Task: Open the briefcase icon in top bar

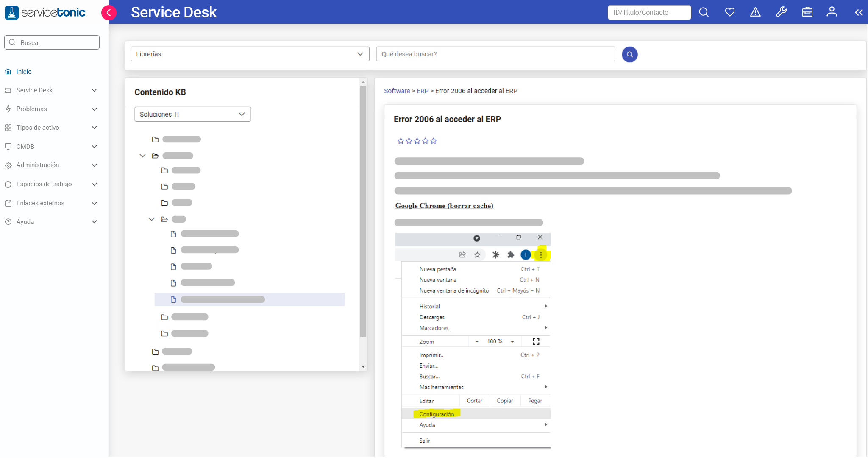Action: pos(807,12)
